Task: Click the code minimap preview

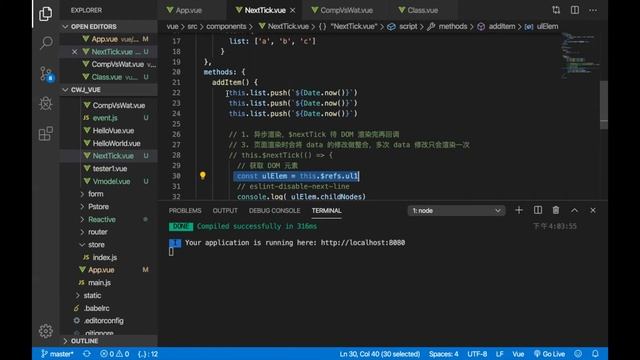Action: pyautogui.click(x=580, y=56)
